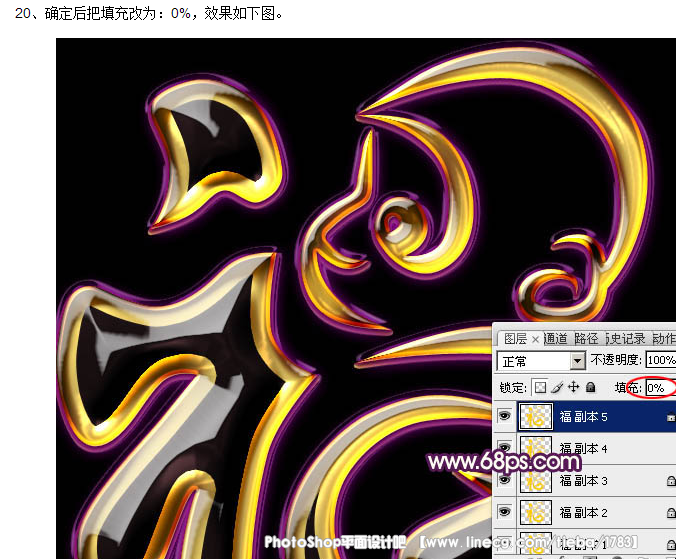The image size is (688, 559).
Task: Click lock icon on 福 副本 2 layer
Action: click(670, 513)
